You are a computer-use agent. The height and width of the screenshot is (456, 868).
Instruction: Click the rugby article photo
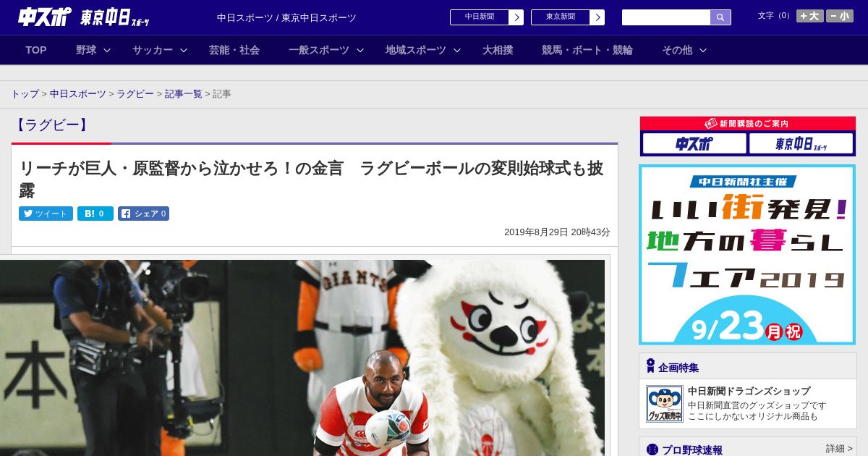click(x=302, y=358)
